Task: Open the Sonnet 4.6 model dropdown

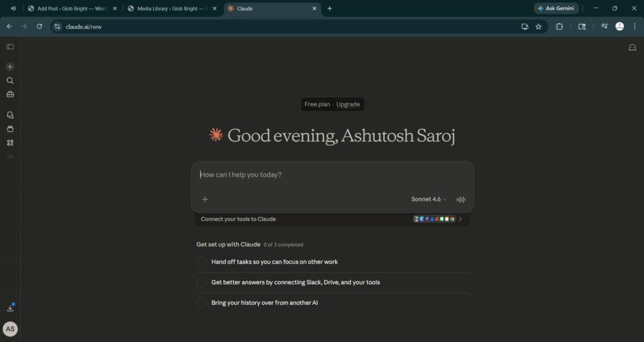Action: (429, 199)
